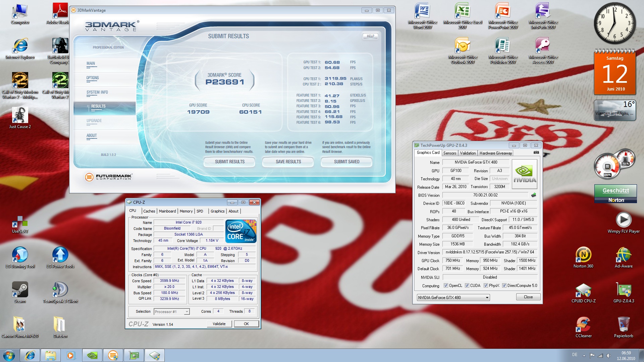Switch to About tab in CPU-Z
The height and width of the screenshot is (362, 644).
click(233, 211)
